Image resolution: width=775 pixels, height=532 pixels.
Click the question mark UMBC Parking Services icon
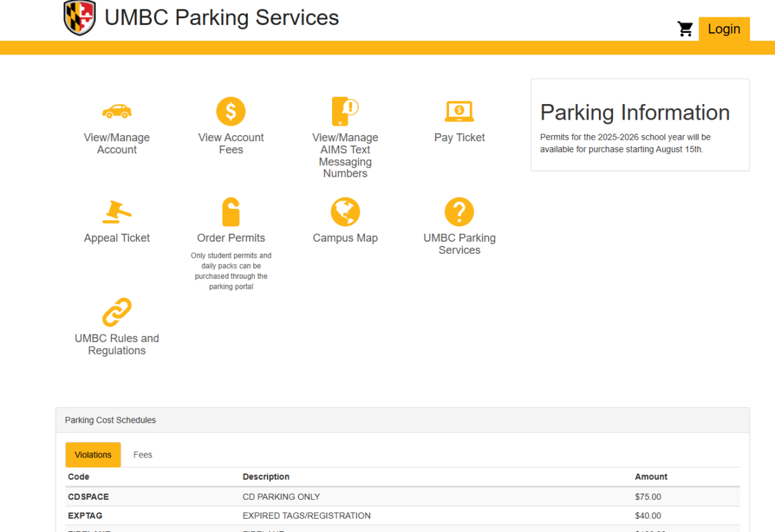pos(459,212)
